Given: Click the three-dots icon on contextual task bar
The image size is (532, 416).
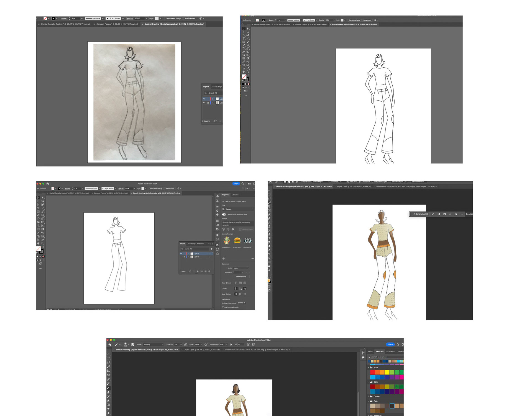Looking at the screenshot, I should 462,214.
